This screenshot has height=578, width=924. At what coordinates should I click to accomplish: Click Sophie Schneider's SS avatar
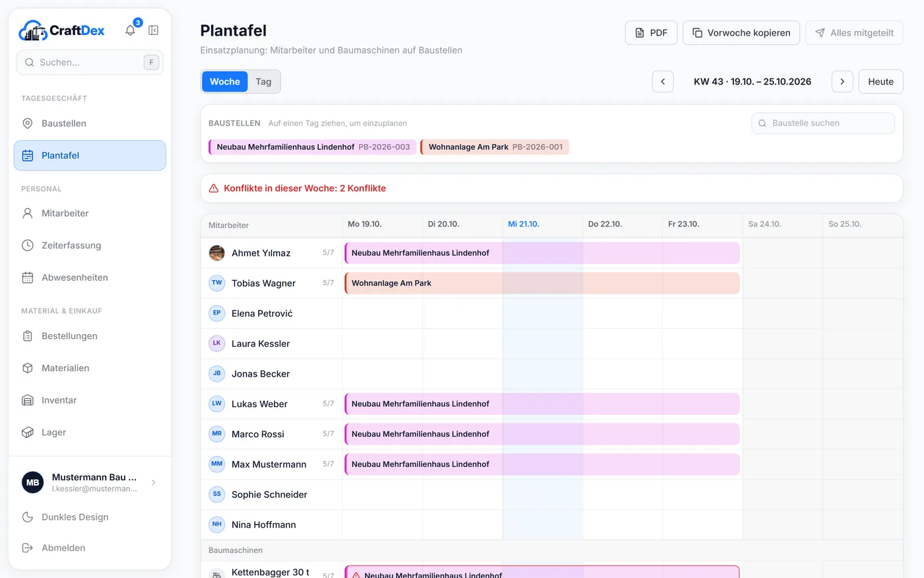[216, 494]
